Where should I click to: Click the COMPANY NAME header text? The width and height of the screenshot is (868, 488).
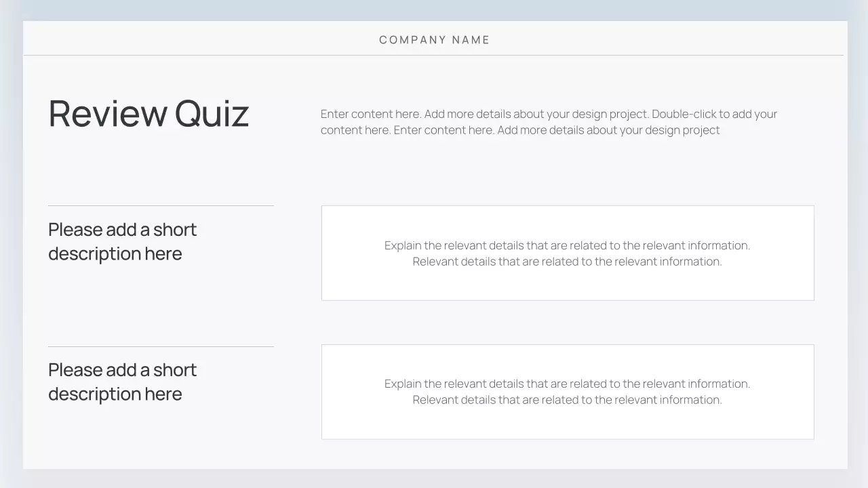434,40
